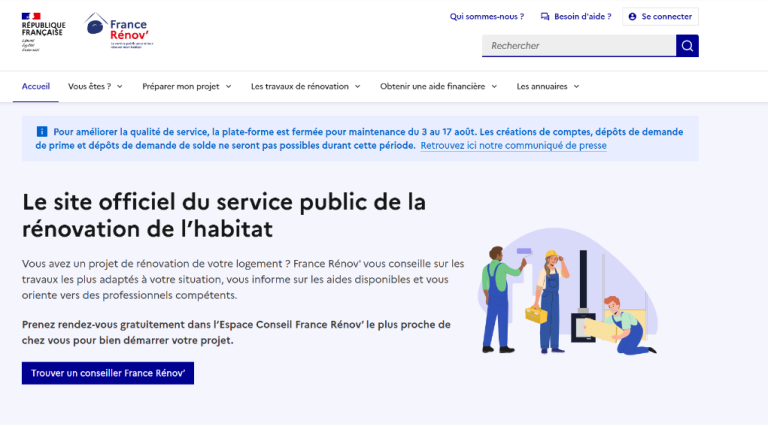Viewport: 768px width, 426px height.
Task: Click the chat icon beside Besoin d'aide
Action: click(545, 17)
